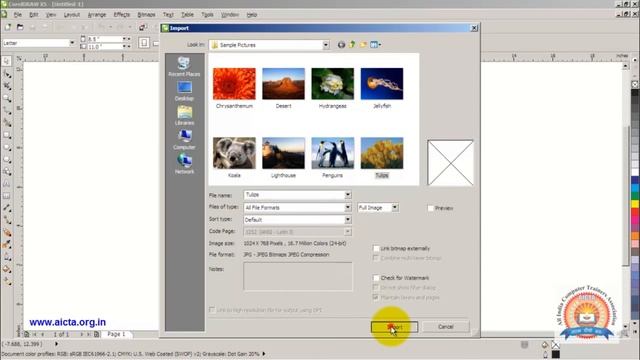640x360 pixels.
Task: Click the portrait orientation icon
Action: (144, 43)
